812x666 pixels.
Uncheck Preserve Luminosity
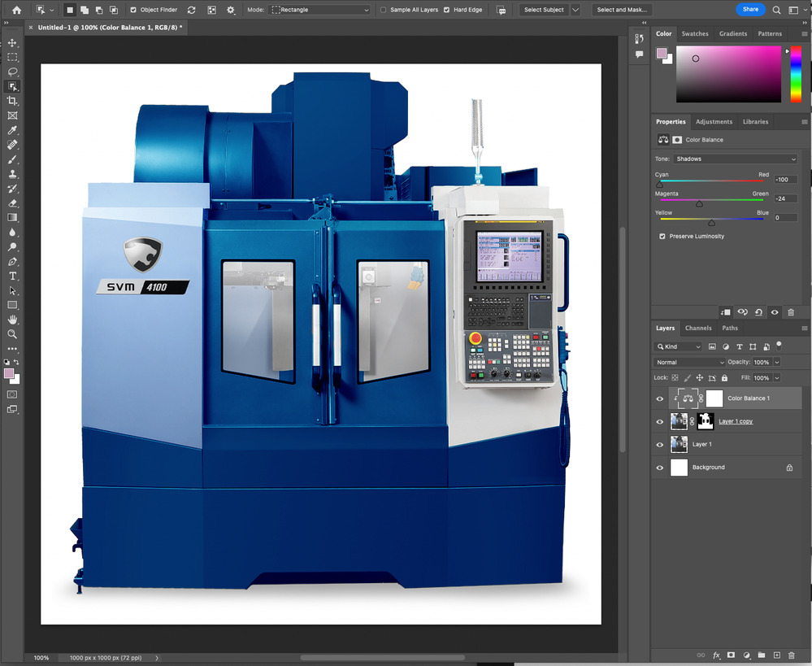pyautogui.click(x=662, y=237)
